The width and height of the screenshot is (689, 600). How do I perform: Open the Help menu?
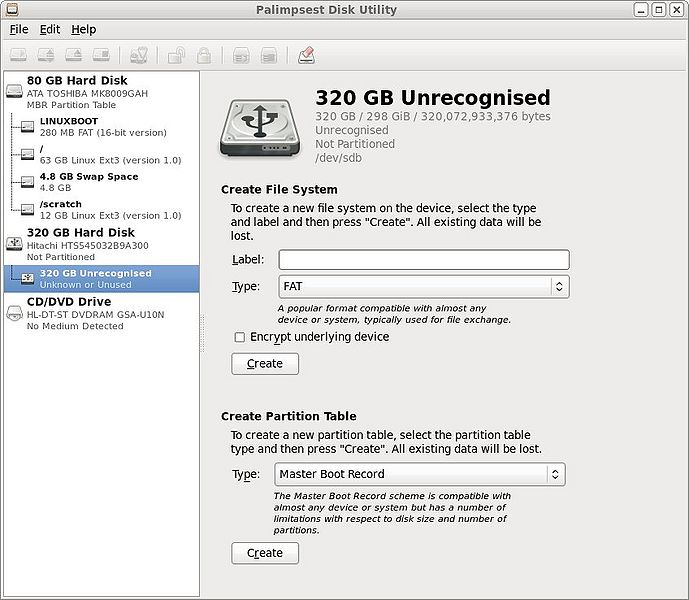(83, 29)
